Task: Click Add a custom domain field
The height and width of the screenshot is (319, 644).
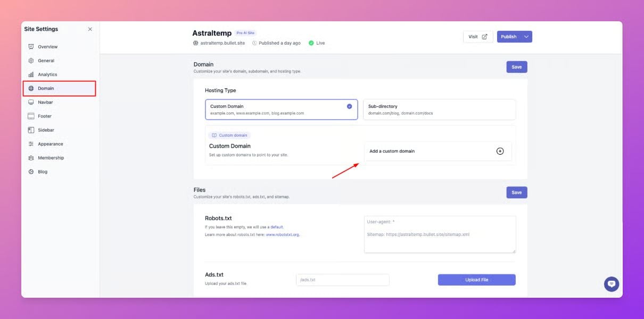Action: (x=438, y=151)
